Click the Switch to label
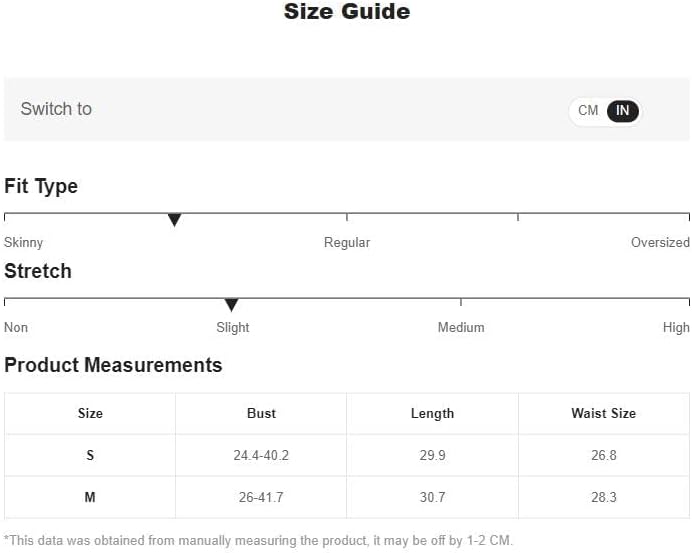 click(56, 109)
